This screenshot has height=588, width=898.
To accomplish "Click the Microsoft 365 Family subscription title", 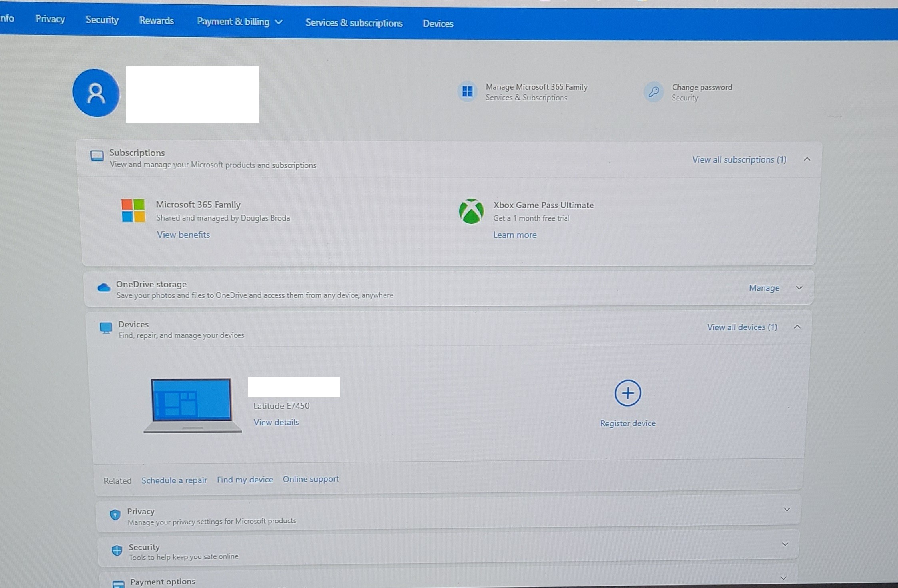I will point(198,205).
